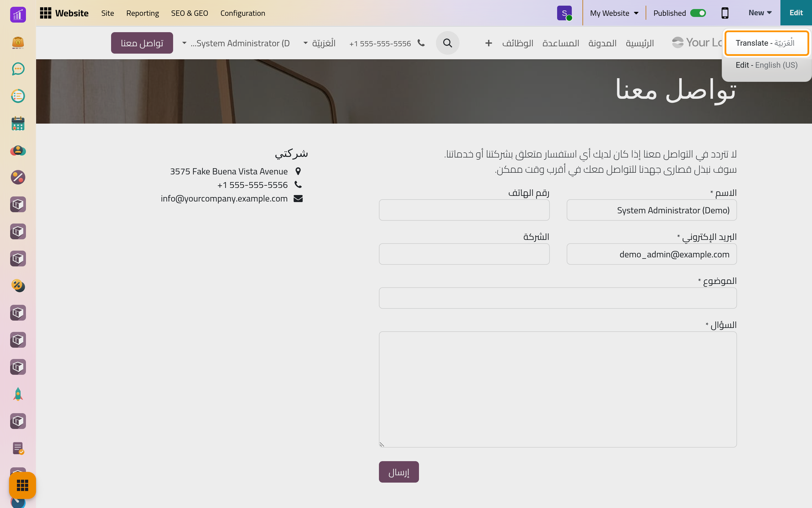Open the orange percent badge app
The height and width of the screenshot is (508, 812).
point(18,286)
